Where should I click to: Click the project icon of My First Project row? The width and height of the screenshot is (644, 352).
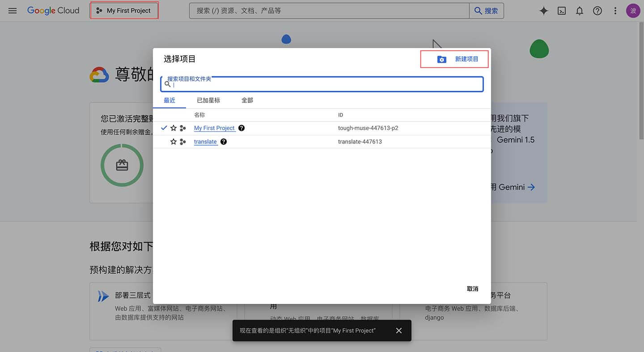(183, 128)
